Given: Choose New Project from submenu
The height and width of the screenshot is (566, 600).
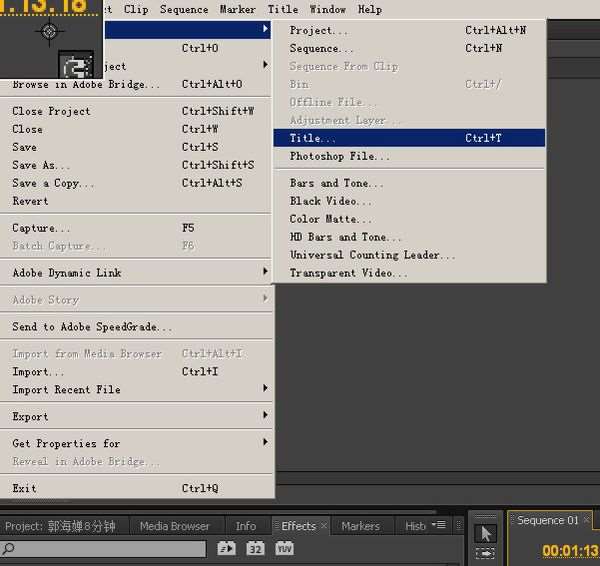Looking at the screenshot, I should (x=409, y=30).
